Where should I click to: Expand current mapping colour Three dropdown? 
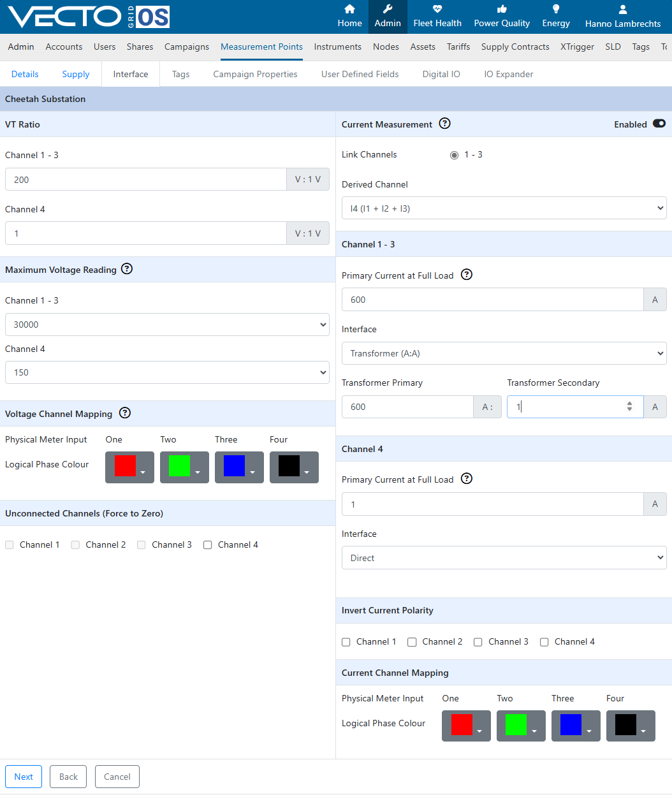click(589, 731)
